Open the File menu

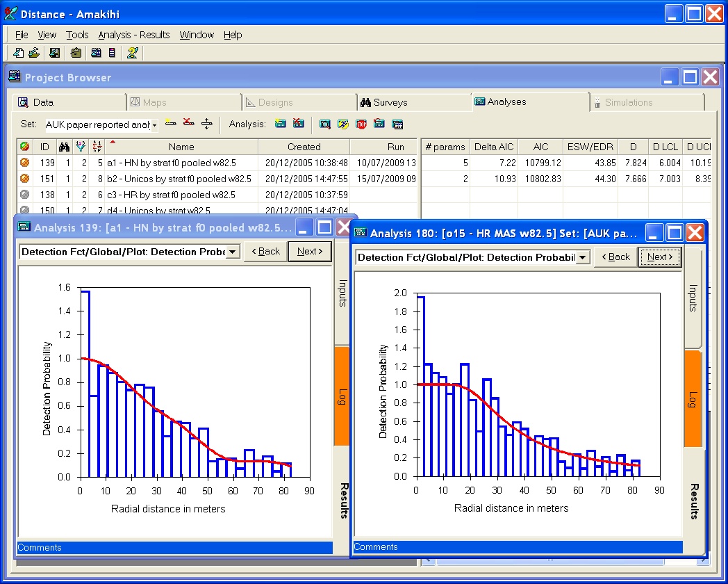[22, 35]
